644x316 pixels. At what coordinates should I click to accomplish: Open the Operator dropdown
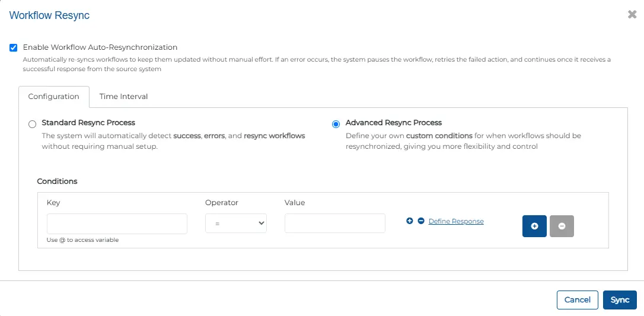pos(235,224)
